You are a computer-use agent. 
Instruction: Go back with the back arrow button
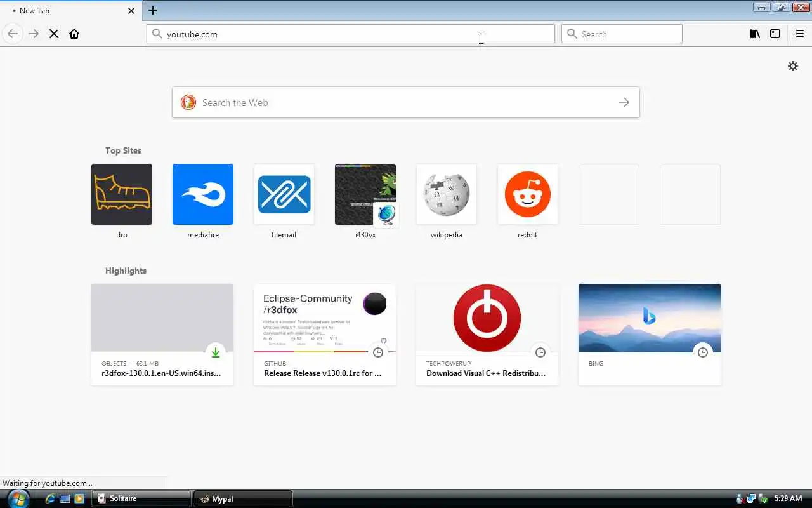coord(13,34)
